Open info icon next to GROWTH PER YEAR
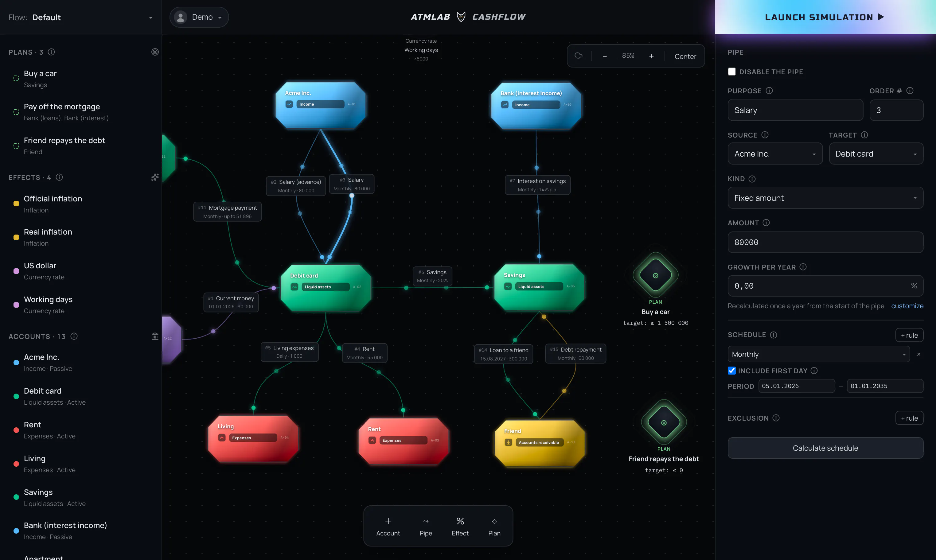The height and width of the screenshot is (560, 936). tap(803, 267)
